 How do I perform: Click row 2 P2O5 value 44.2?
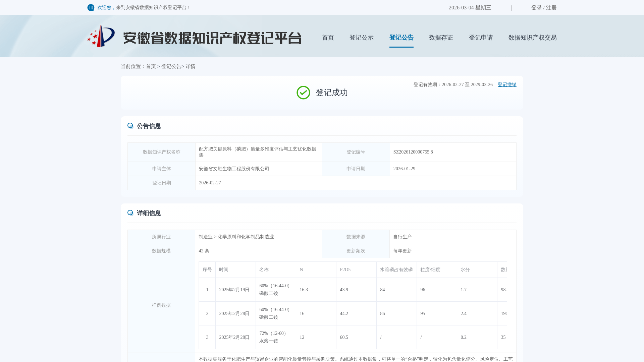[344, 314]
